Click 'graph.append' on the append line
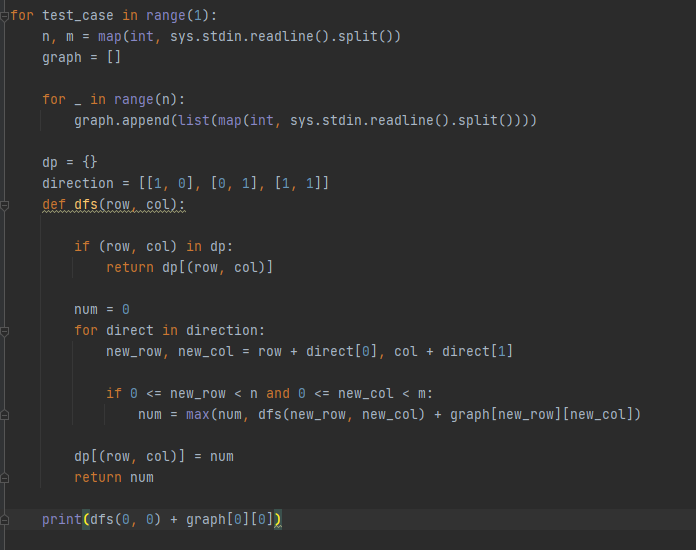 coord(122,121)
